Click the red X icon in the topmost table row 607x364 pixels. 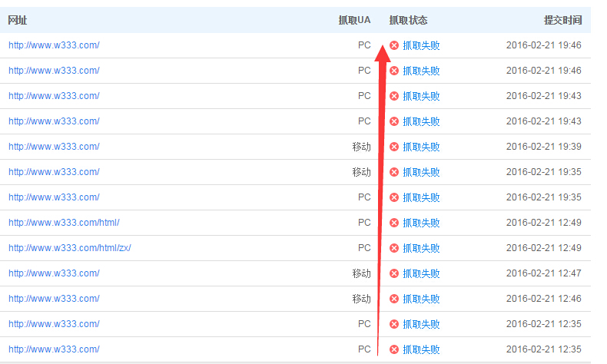pos(394,45)
